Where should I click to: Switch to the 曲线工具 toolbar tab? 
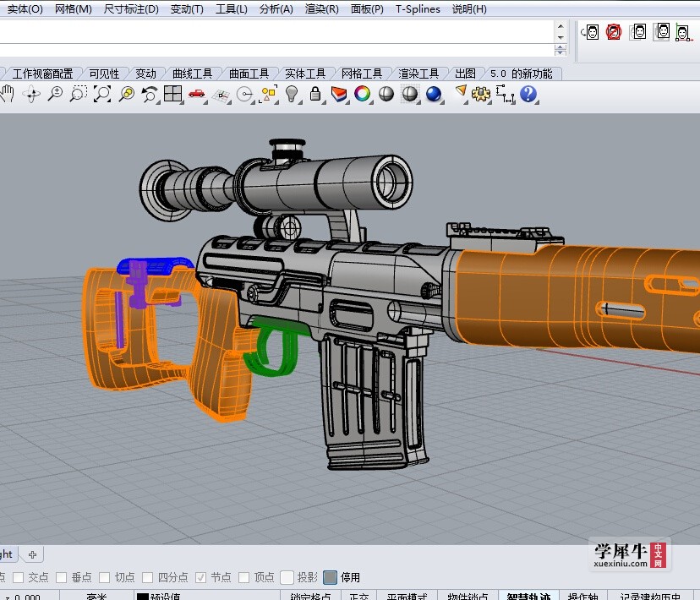[192, 74]
